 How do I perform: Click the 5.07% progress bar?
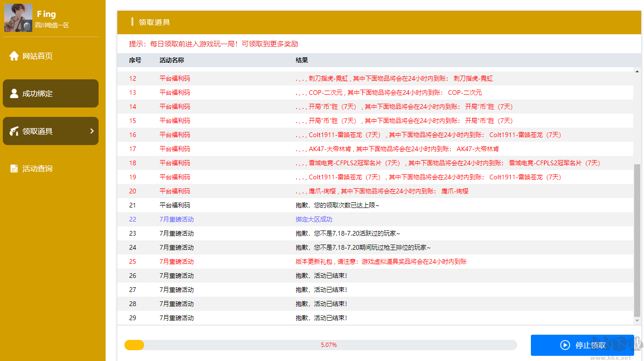(x=329, y=344)
